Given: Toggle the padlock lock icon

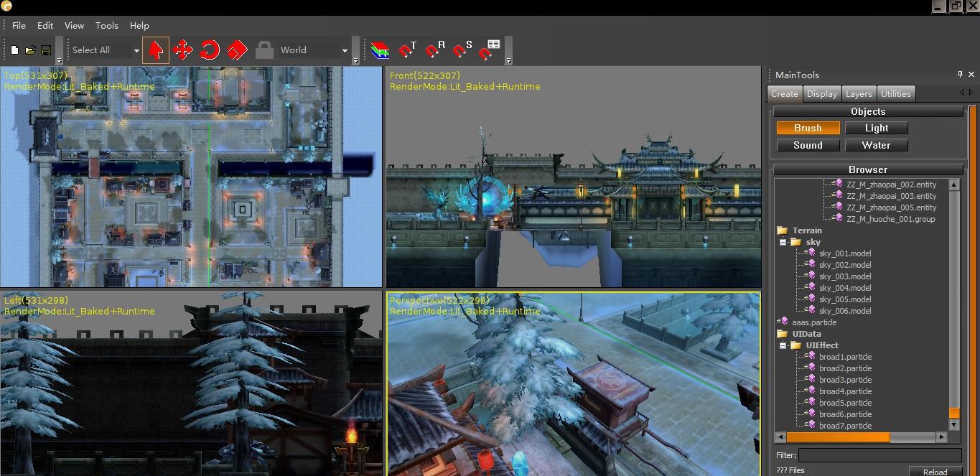Looking at the screenshot, I should [x=264, y=50].
